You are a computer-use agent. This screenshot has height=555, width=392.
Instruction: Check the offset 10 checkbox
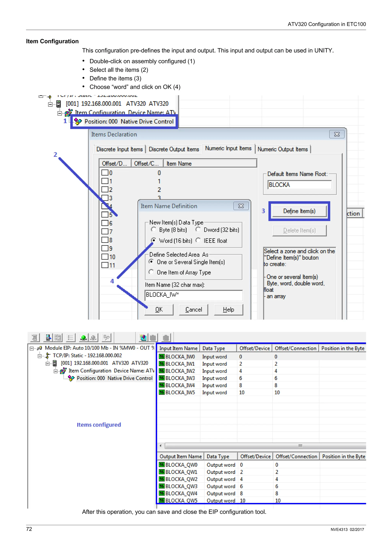coord(105,256)
